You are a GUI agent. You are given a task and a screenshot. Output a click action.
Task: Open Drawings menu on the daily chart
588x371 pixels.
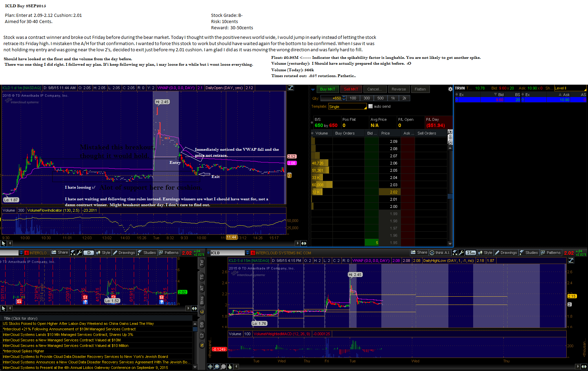[x=124, y=253]
